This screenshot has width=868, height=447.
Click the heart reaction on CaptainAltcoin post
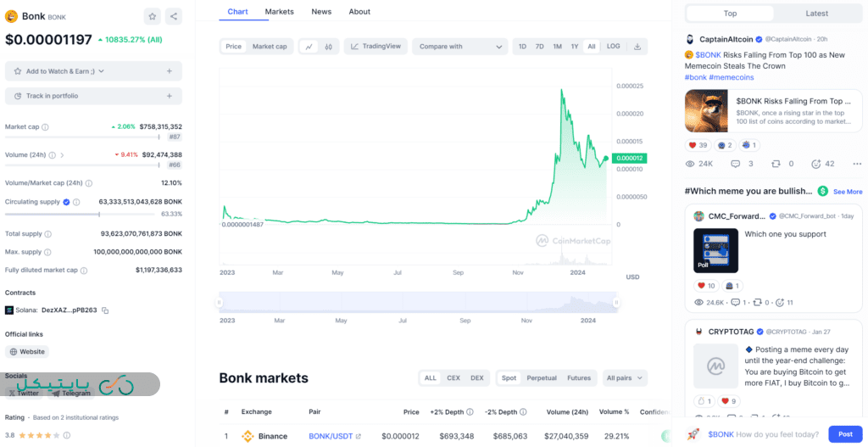tap(690, 145)
